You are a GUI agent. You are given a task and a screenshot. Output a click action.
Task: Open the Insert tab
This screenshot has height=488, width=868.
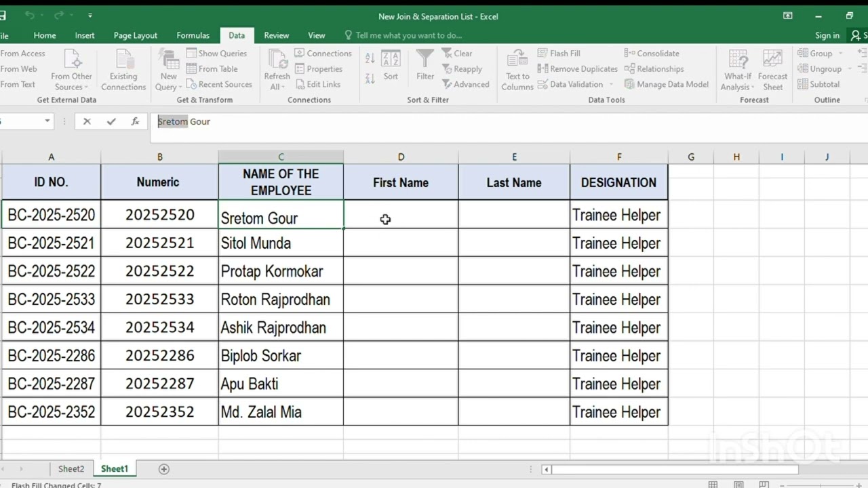[85, 35]
